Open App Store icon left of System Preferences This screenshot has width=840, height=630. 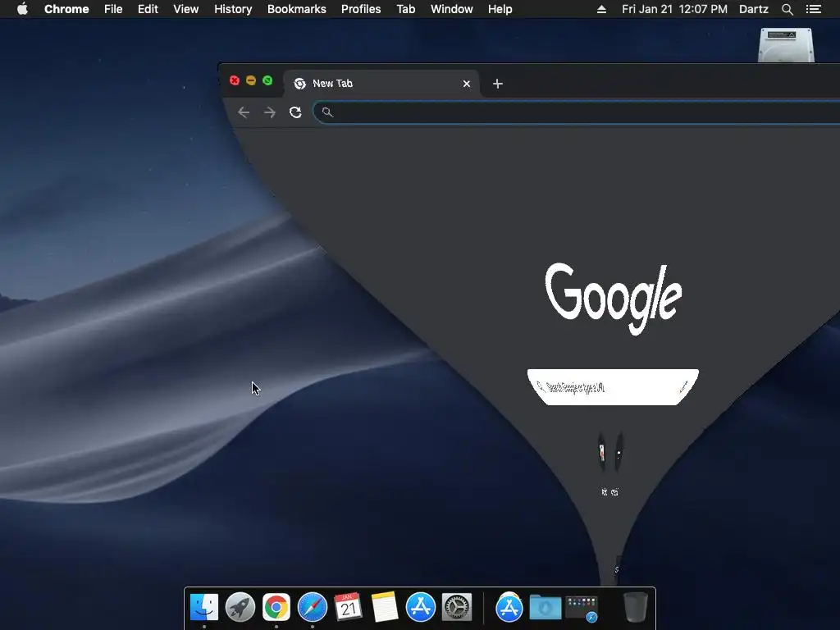[421, 607]
